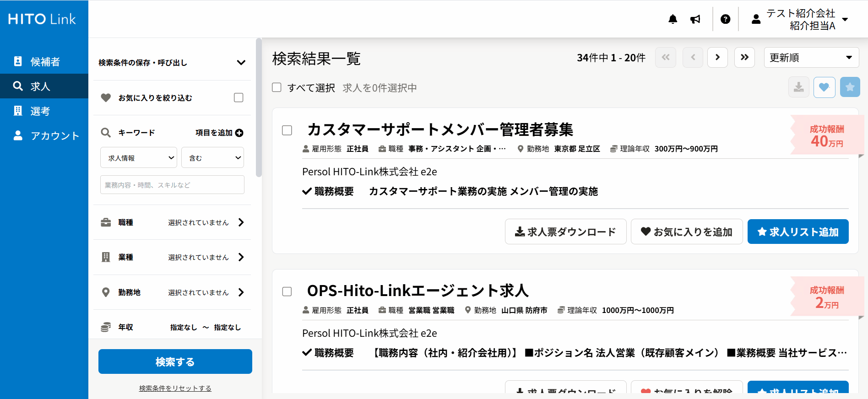Click 項目を追加 label
Image resolution: width=868 pixels, height=399 pixels.
click(214, 133)
